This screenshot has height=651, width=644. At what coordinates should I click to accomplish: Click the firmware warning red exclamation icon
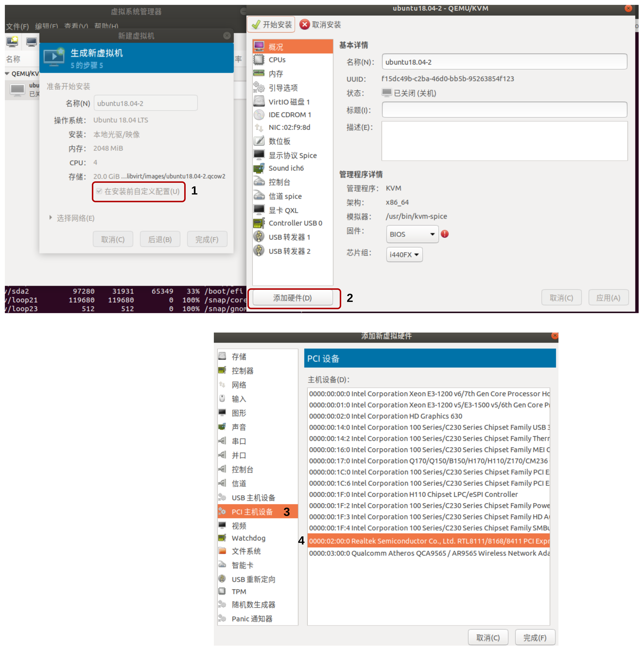tap(445, 234)
